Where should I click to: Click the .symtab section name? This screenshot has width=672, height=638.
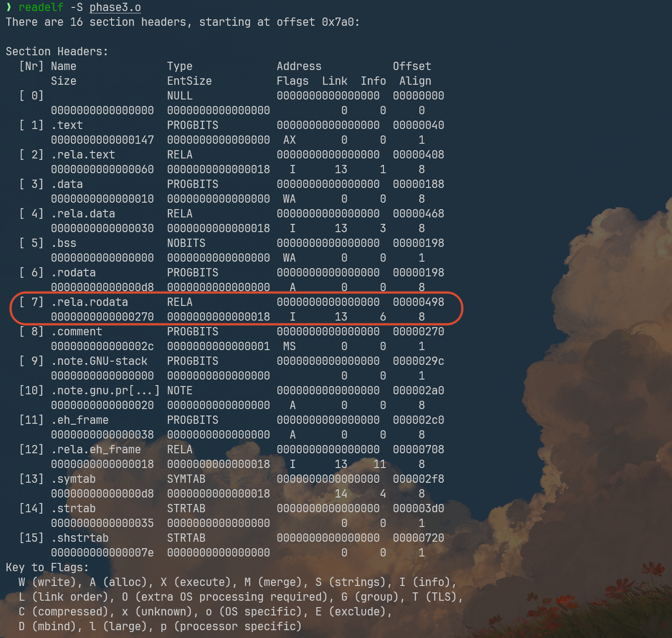pyautogui.click(x=73, y=479)
